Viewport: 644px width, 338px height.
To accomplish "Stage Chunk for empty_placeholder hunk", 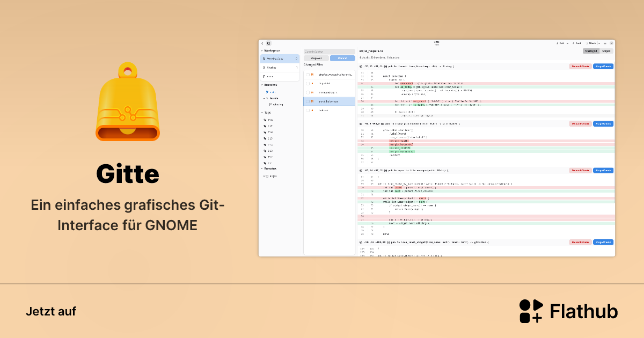I will [603, 124].
